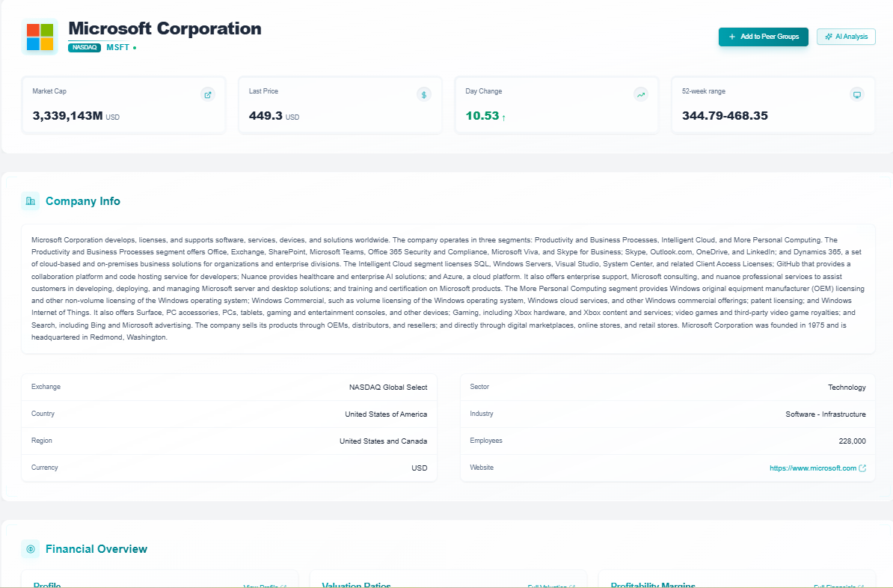Click the 3,339,143M market cap value

coord(68,116)
